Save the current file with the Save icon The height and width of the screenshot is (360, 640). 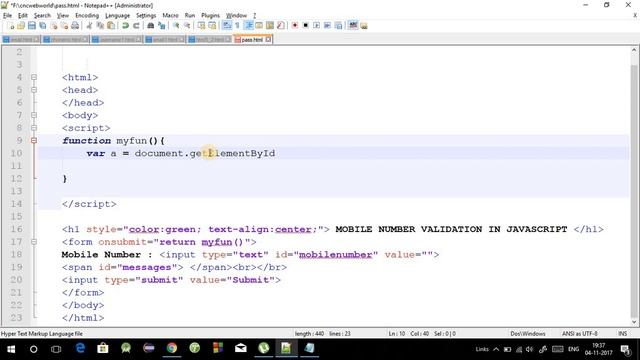pyautogui.click(x=31, y=25)
